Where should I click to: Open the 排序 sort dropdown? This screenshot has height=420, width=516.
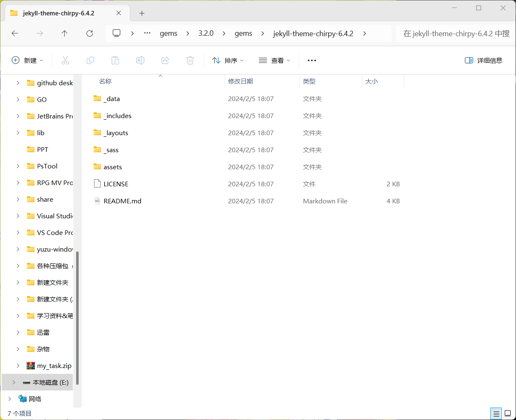(x=228, y=60)
